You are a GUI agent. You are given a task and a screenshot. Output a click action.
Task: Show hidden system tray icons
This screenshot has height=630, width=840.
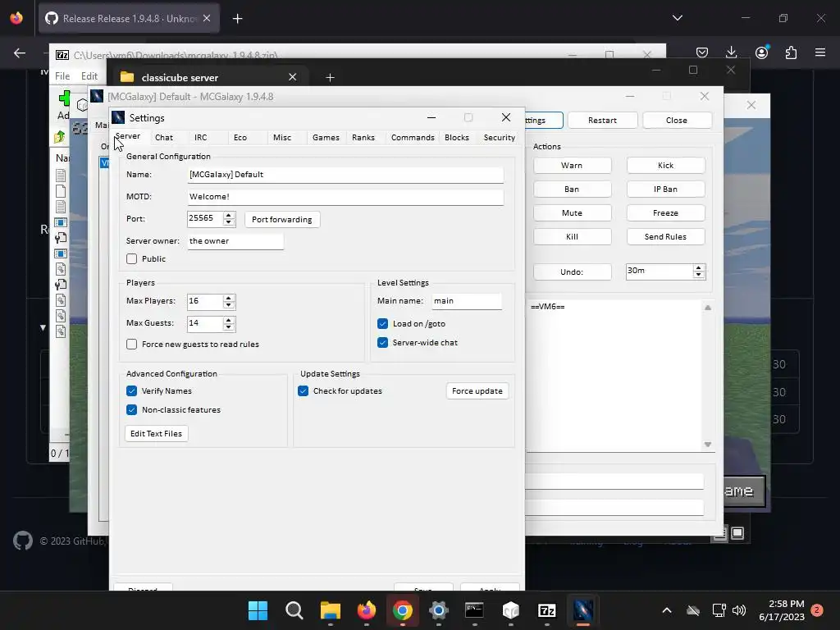click(667, 610)
